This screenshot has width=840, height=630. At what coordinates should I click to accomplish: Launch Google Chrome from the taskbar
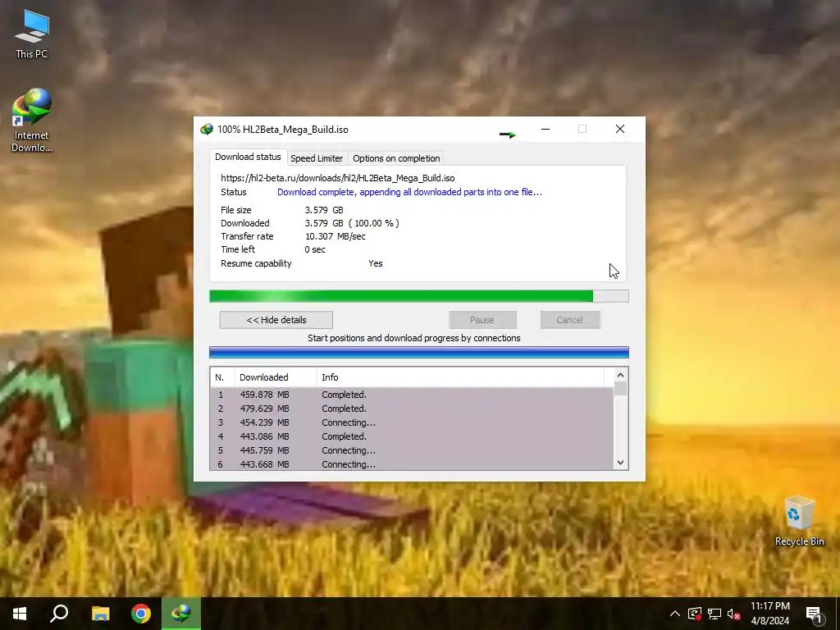[x=141, y=614]
